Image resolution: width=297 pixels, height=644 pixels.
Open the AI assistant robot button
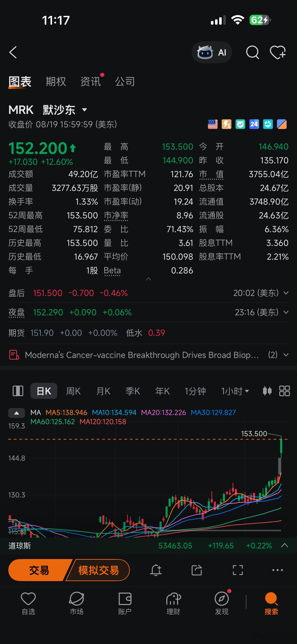pos(212,52)
